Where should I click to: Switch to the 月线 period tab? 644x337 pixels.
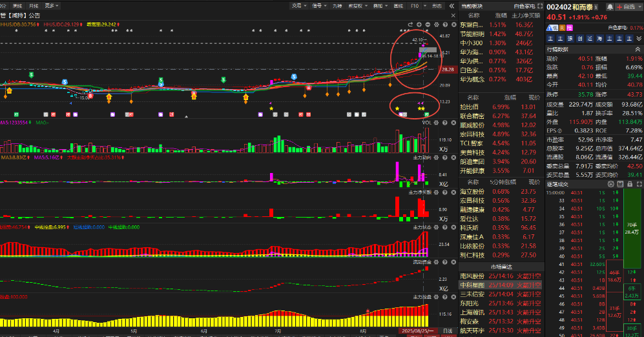pyautogui.click(x=34, y=6)
